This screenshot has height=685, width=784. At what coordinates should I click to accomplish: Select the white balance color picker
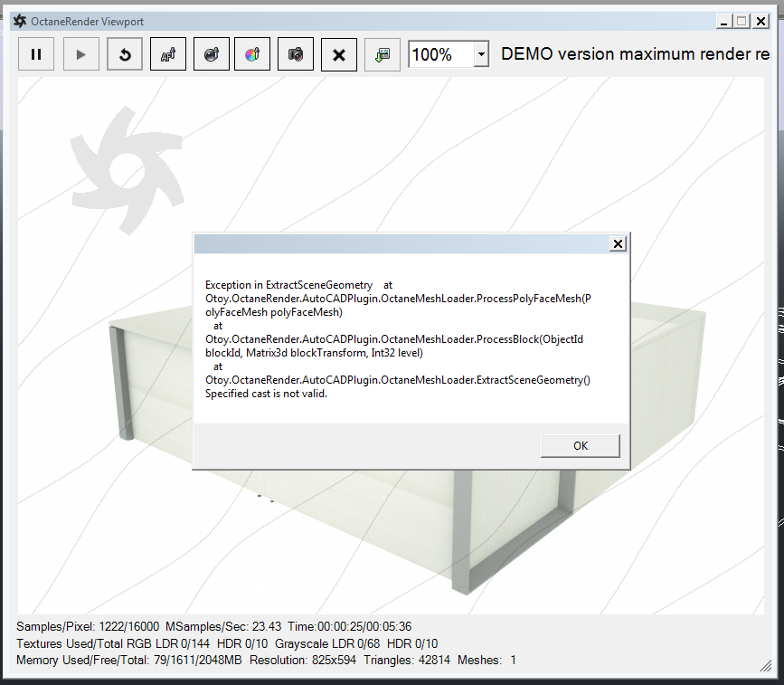[252, 54]
